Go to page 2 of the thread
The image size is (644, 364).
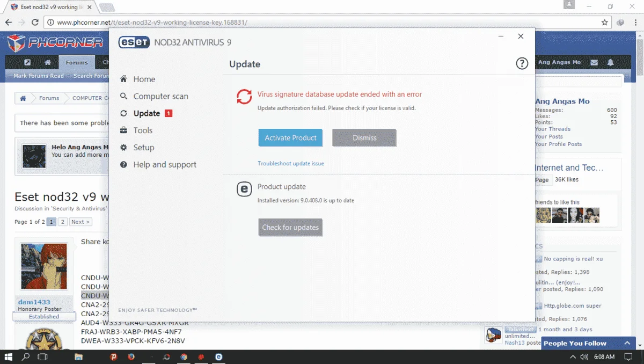tap(62, 222)
